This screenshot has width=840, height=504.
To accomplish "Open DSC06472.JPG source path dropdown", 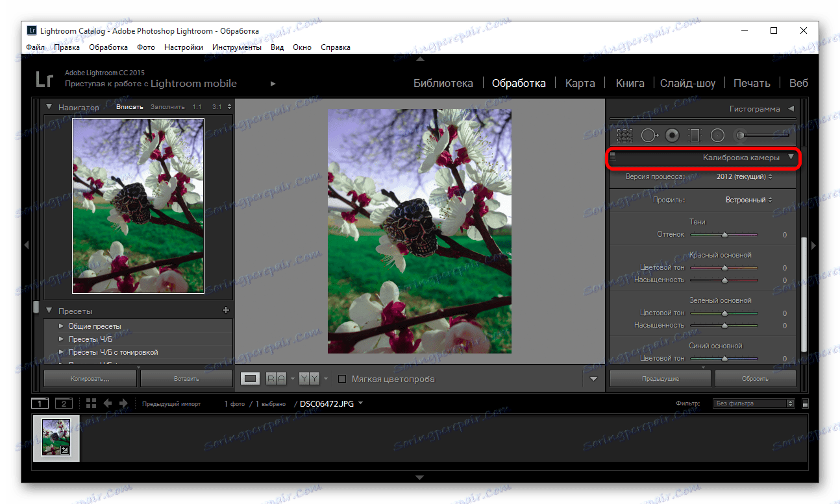I will click(x=360, y=403).
